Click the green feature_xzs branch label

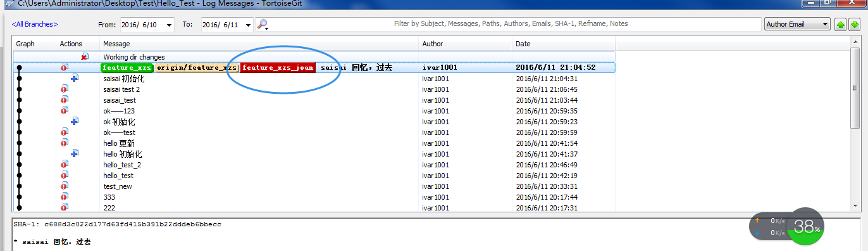coord(127,67)
